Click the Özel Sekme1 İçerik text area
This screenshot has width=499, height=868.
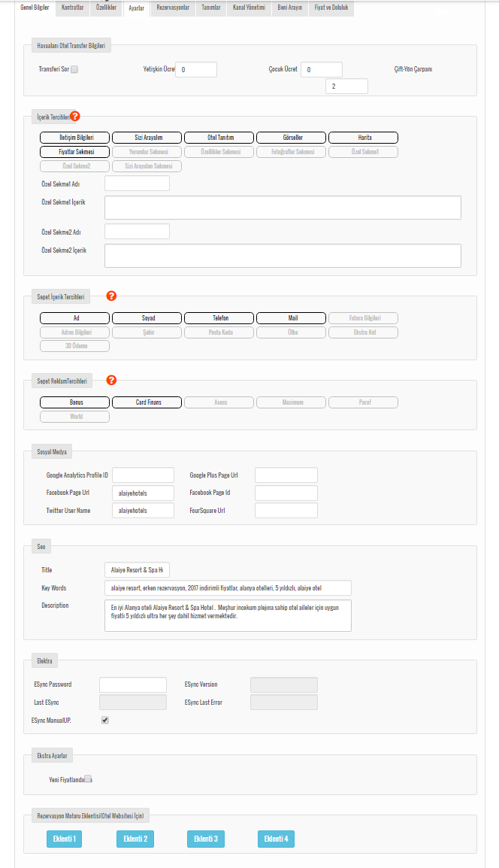coord(283,208)
